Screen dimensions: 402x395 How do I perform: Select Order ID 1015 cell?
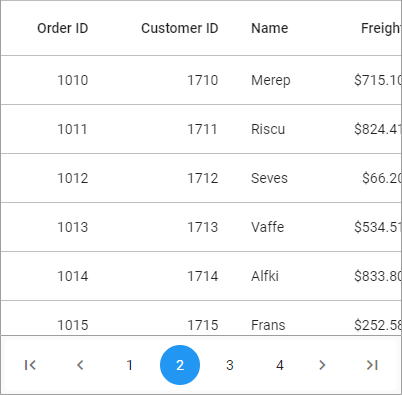point(73,325)
